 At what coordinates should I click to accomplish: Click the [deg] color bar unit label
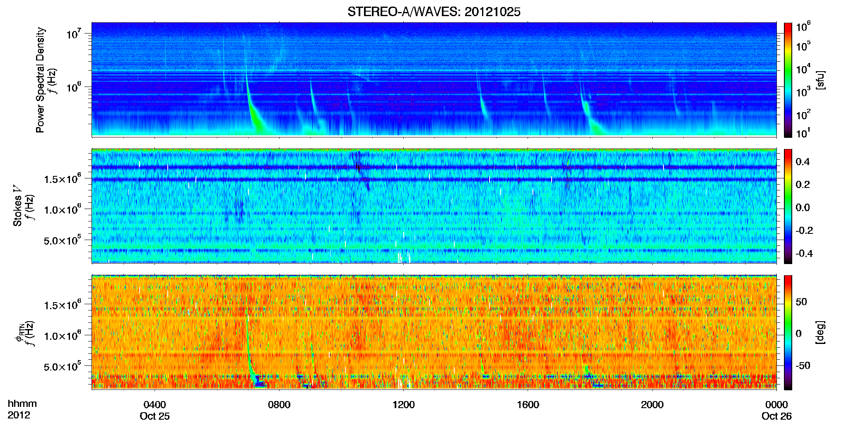click(x=821, y=332)
